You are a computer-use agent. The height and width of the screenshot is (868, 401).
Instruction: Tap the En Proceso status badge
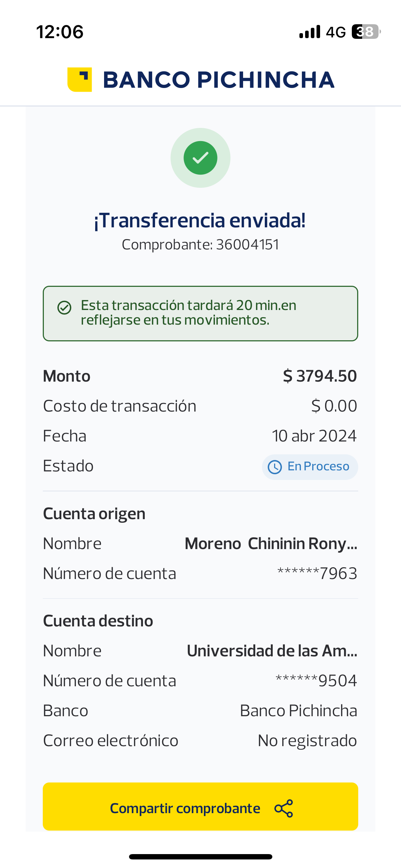(310, 467)
